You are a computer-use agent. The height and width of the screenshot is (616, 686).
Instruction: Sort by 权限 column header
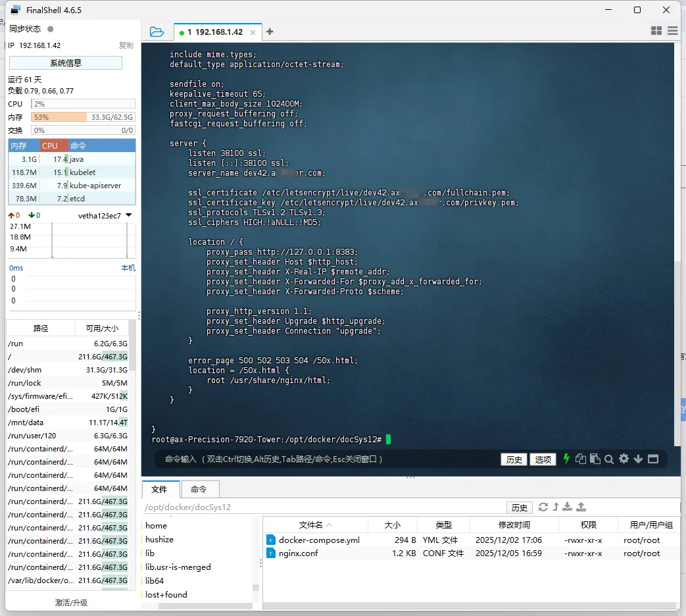[x=589, y=525]
